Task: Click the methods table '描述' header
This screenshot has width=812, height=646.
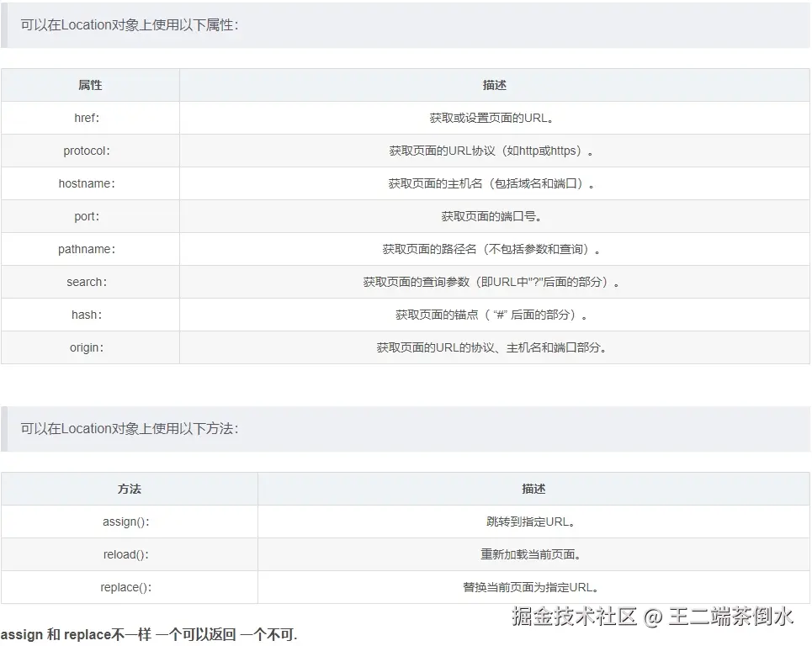Action: click(534, 489)
